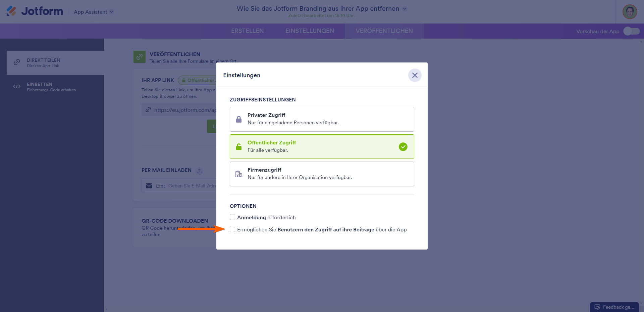Image resolution: width=644 pixels, height=312 pixels.
Task: Click the green VERÖFFENTLICHEN link icon
Action: [140, 57]
